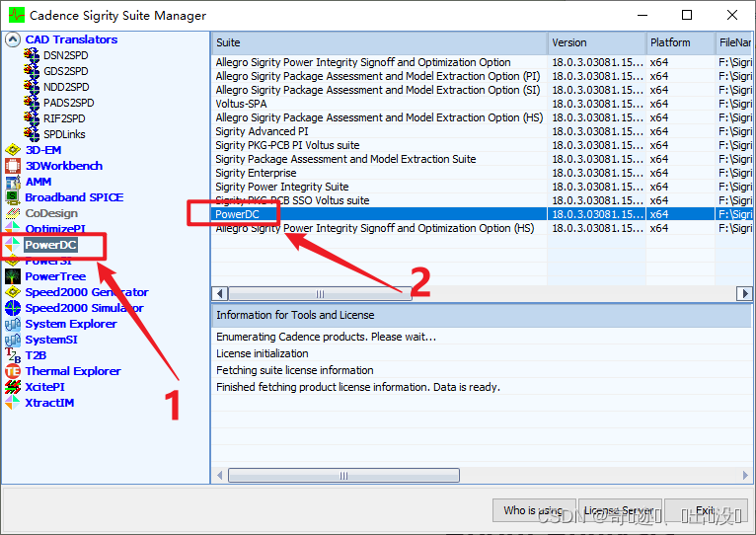Image resolution: width=756 pixels, height=535 pixels.
Task: Click information panel scrollbar right arrow
Action: pos(744,476)
